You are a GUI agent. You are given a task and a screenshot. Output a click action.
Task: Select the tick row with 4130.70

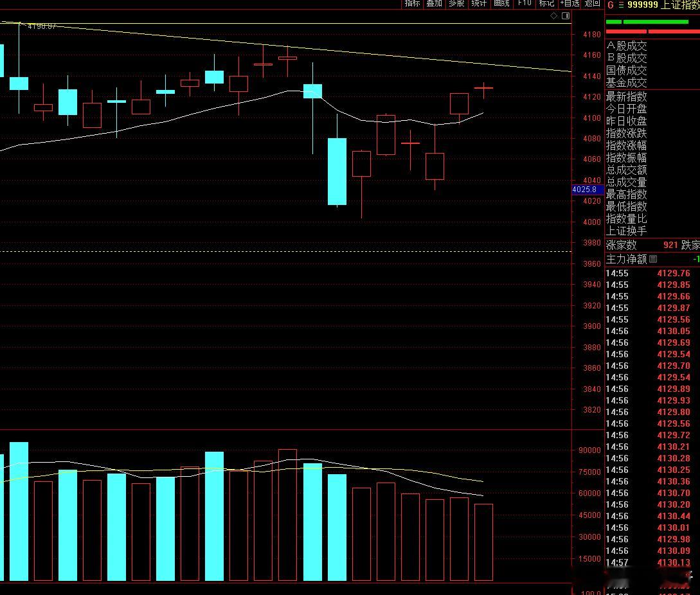coord(652,493)
